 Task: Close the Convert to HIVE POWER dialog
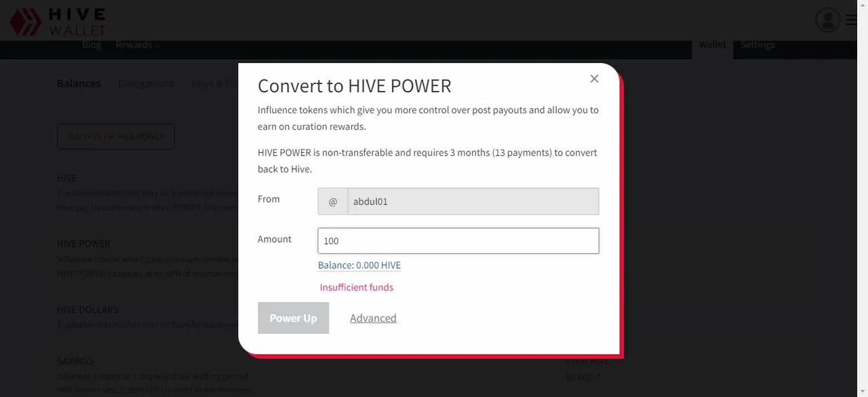(594, 79)
